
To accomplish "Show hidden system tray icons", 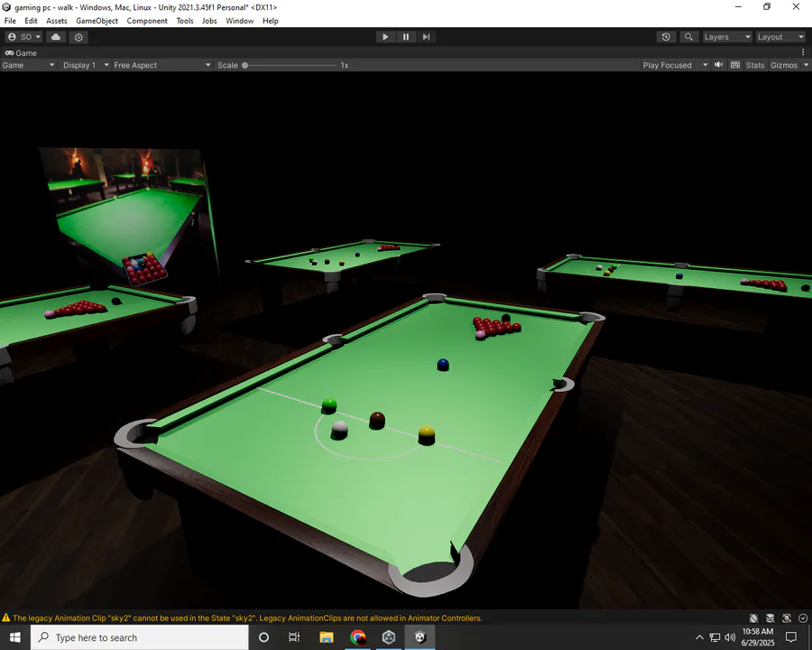I will coord(699,637).
